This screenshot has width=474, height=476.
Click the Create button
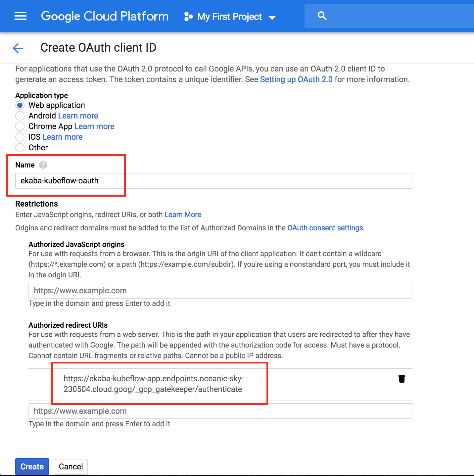tap(32, 467)
